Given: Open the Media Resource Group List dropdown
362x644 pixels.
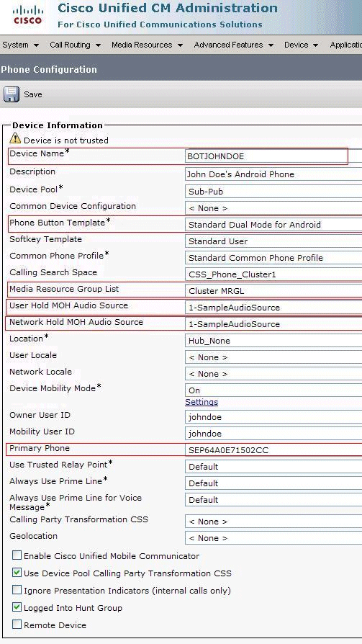Looking at the screenshot, I should (273, 291).
